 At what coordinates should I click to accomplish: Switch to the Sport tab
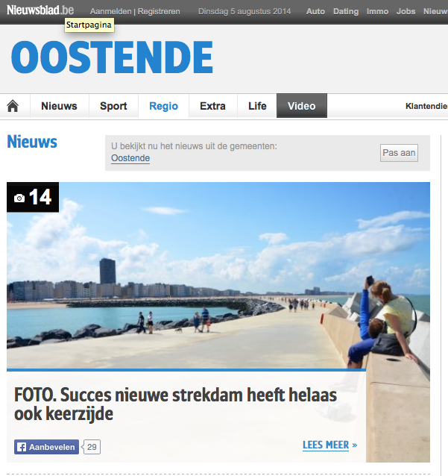coord(113,106)
